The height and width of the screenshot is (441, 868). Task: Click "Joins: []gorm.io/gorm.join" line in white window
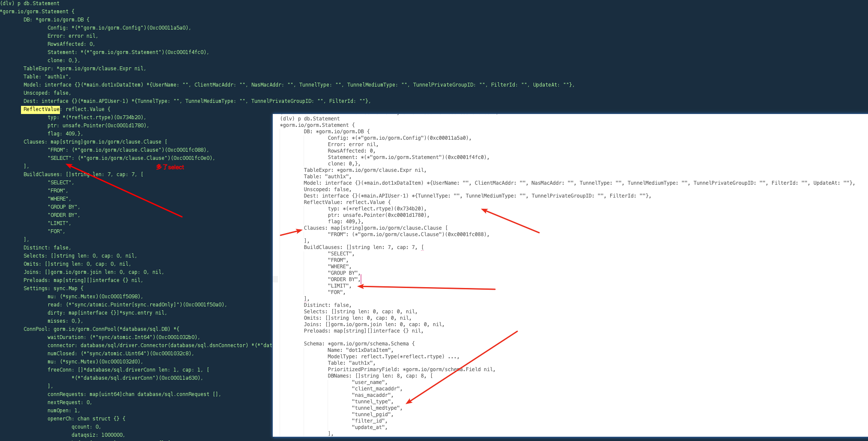[x=374, y=324]
